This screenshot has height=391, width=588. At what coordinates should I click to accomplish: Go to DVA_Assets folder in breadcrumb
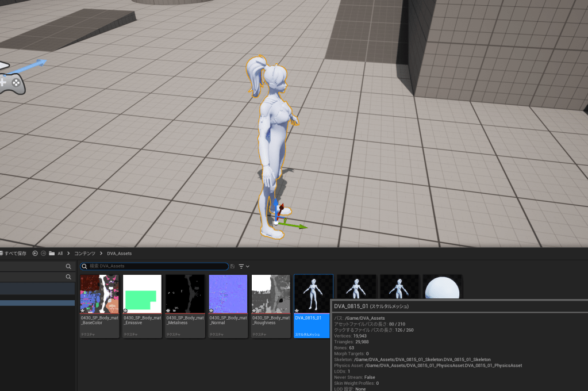click(119, 253)
